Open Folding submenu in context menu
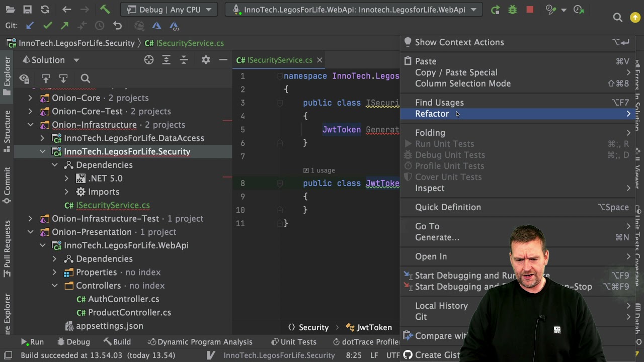This screenshot has width=644, height=362. pyautogui.click(x=518, y=133)
